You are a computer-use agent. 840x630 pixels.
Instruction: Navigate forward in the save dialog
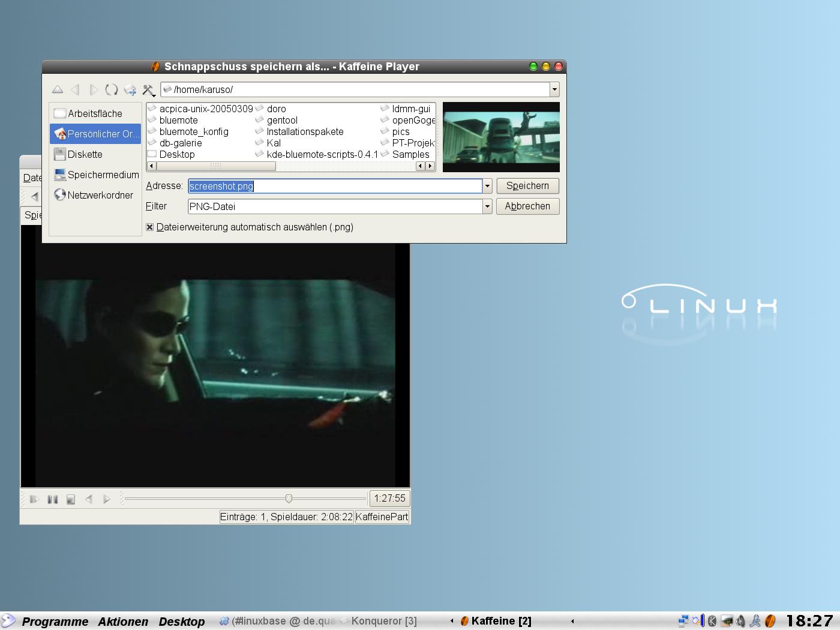point(94,89)
